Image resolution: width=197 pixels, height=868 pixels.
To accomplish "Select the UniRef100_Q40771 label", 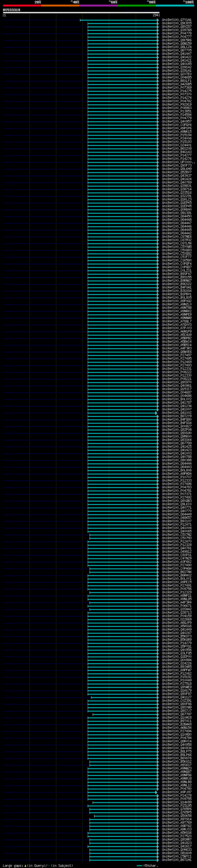I will pos(176,507).
